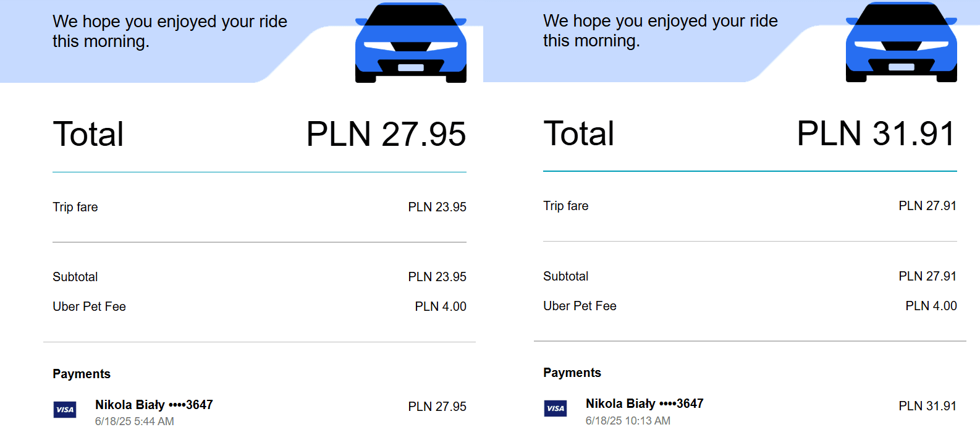Click Visa card icon beside PLN 31.91 payment
This screenshot has height=448, width=980.
tap(555, 408)
